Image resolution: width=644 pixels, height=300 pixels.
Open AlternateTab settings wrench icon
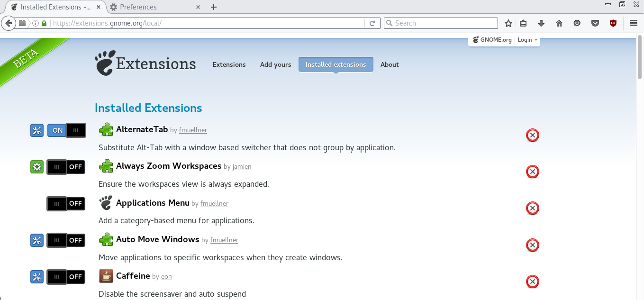pos(37,130)
